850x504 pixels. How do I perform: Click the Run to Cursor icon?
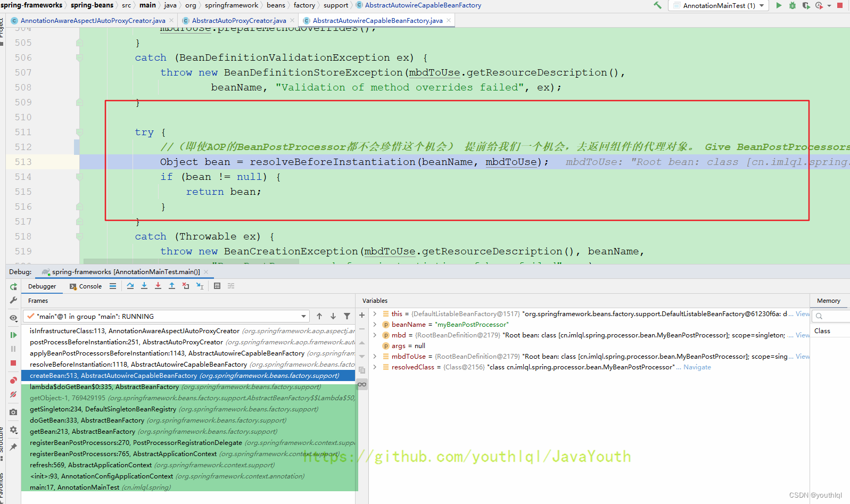pos(200,286)
